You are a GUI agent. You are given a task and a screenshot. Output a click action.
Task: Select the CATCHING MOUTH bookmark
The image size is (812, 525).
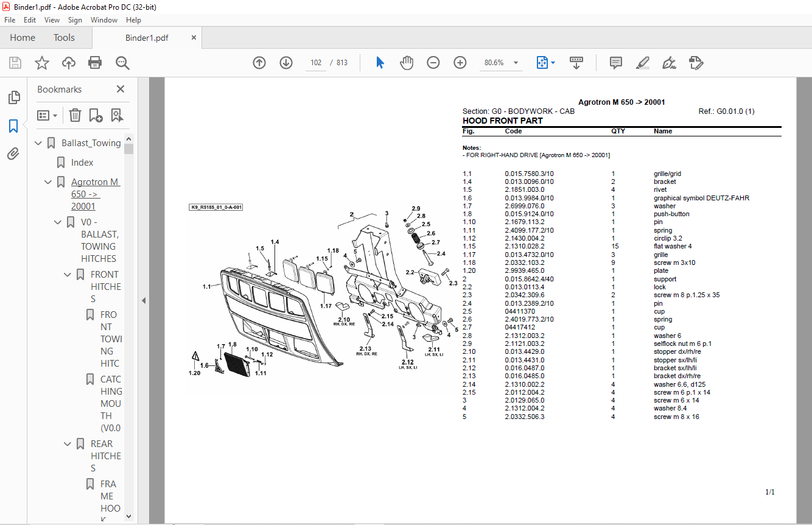click(111, 403)
